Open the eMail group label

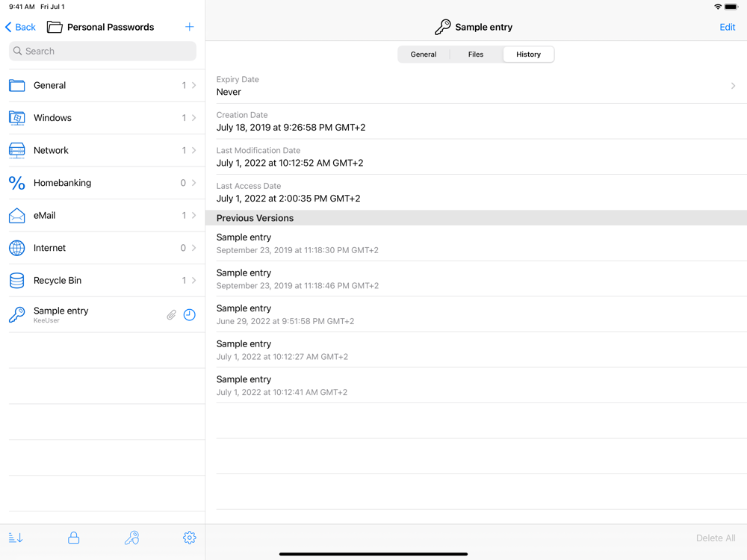pos(44,215)
